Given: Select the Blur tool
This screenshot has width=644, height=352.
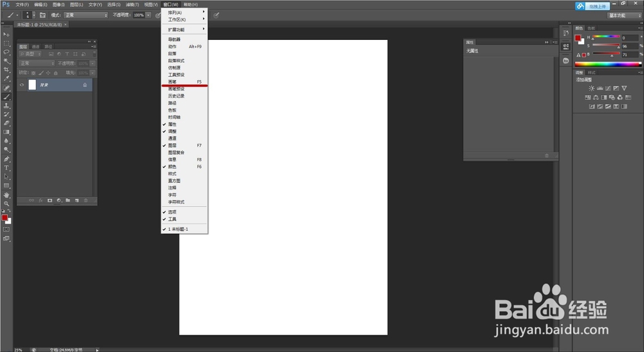Looking at the screenshot, I should (x=6, y=141).
